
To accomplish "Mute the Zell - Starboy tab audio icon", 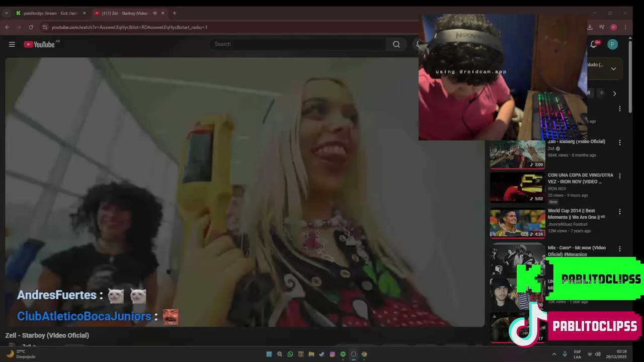I will (154, 13).
